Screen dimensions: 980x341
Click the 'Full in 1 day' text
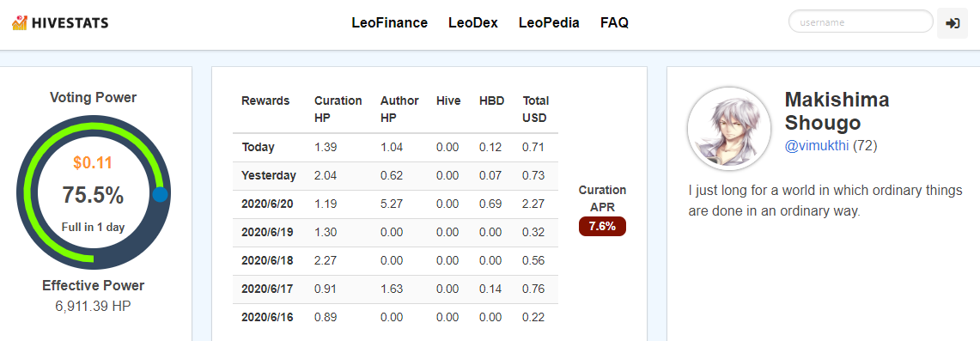tap(93, 228)
